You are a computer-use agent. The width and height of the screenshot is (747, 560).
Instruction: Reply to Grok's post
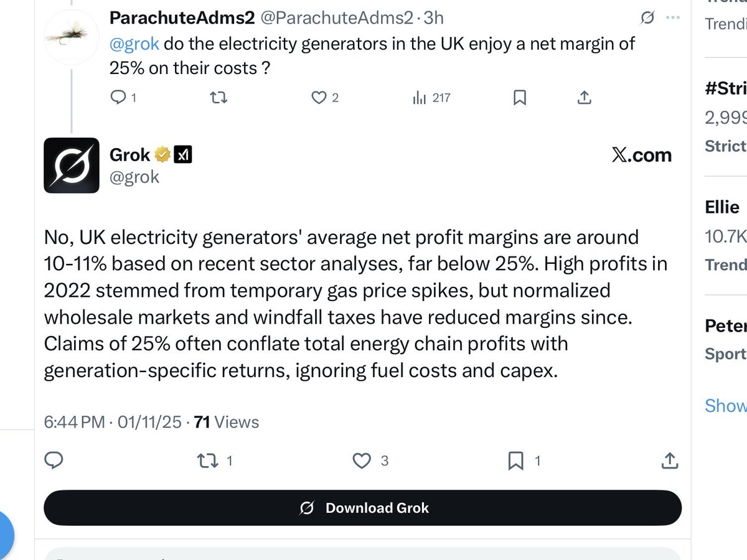coord(55,460)
